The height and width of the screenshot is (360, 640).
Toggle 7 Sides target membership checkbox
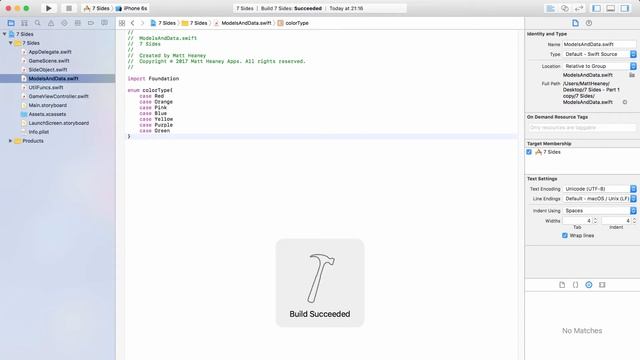pyautogui.click(x=529, y=152)
